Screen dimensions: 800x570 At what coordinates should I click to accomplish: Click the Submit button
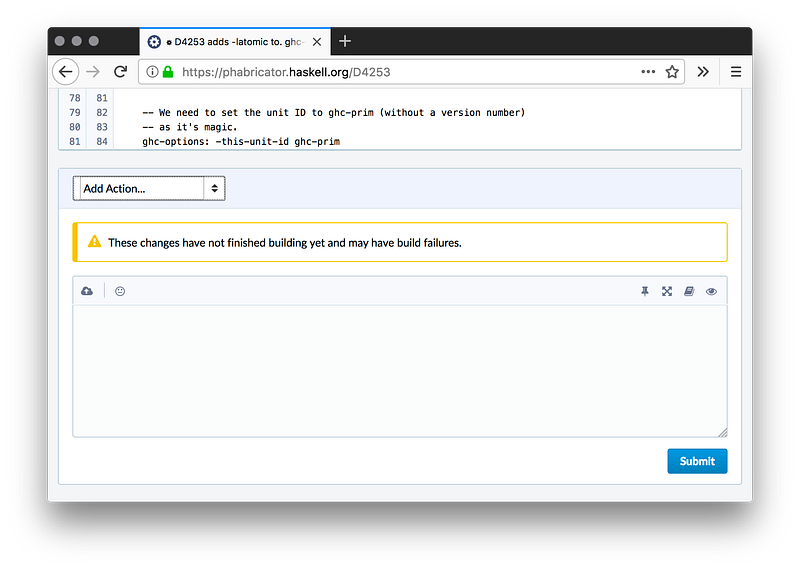(x=697, y=461)
